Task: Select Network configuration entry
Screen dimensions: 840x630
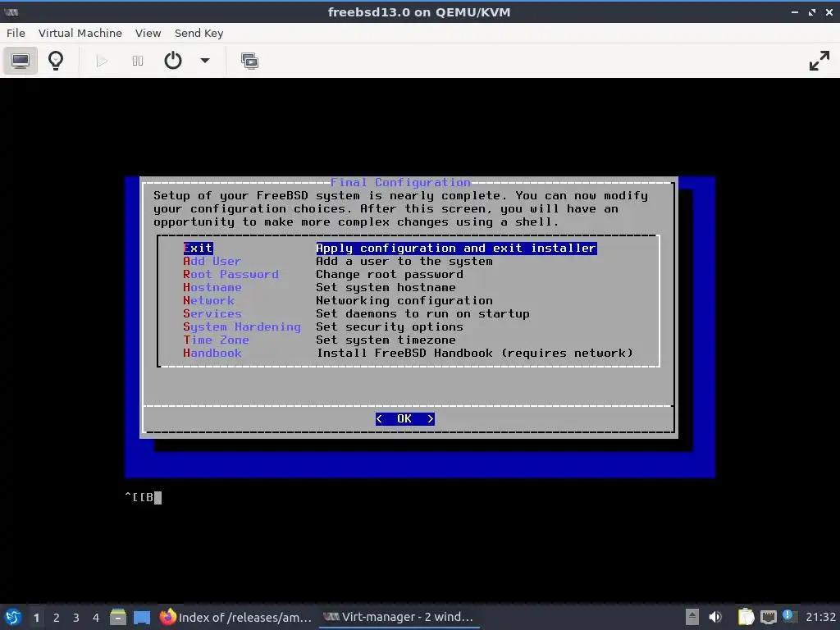Action: [x=208, y=300]
